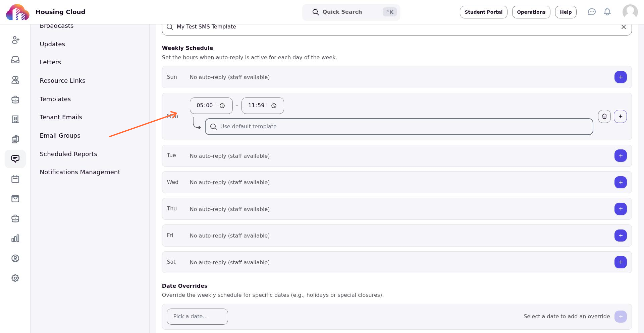Open the Monday start time picker clock
The image size is (644, 333).
click(222, 106)
